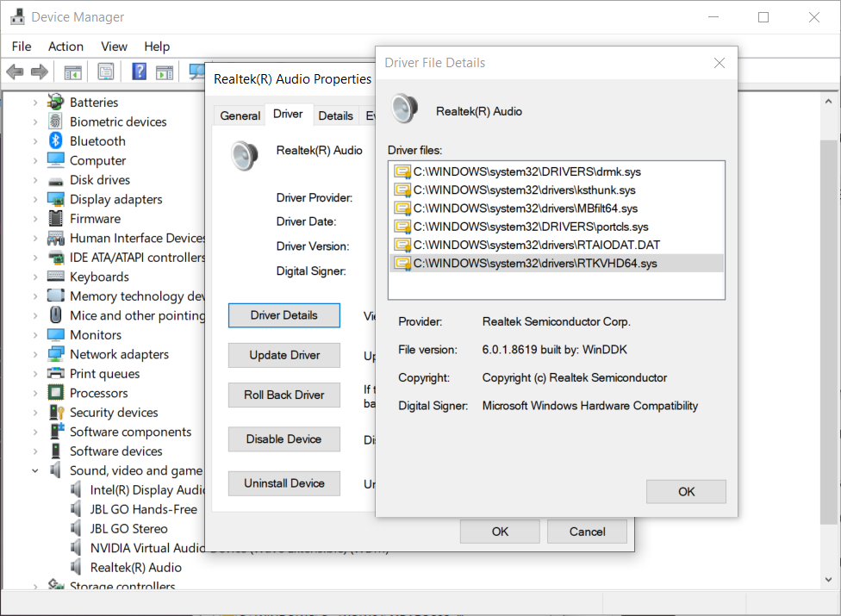The image size is (841, 616).
Task: Click the Update Driver button
Action: (x=284, y=355)
